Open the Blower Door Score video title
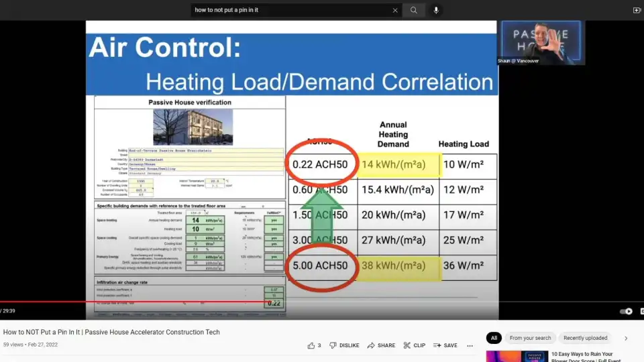Image resolution: width=644 pixels, height=362 pixels. click(x=582, y=356)
